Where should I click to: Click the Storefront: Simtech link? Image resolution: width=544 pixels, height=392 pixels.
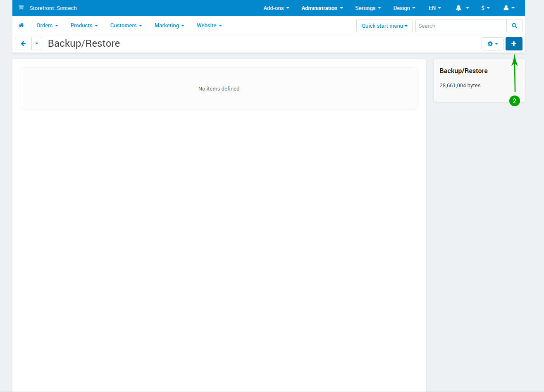[53, 8]
